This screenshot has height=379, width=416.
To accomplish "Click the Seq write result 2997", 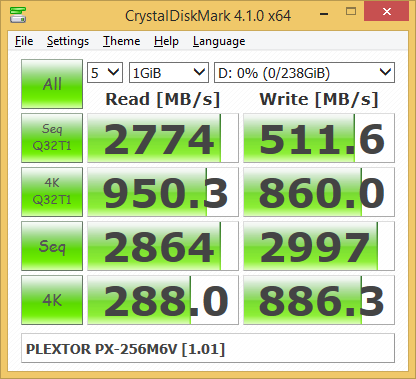I will [319, 246].
